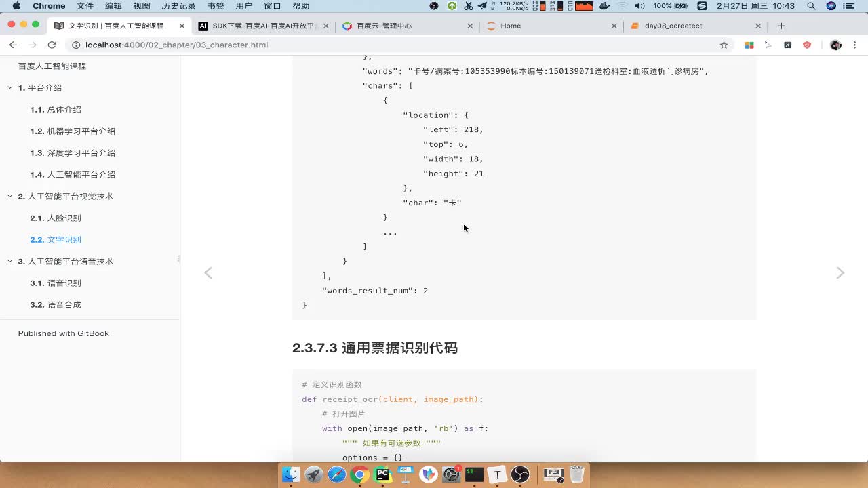Open Spotlight search in menu bar
This screenshot has width=868, height=488.
811,6
